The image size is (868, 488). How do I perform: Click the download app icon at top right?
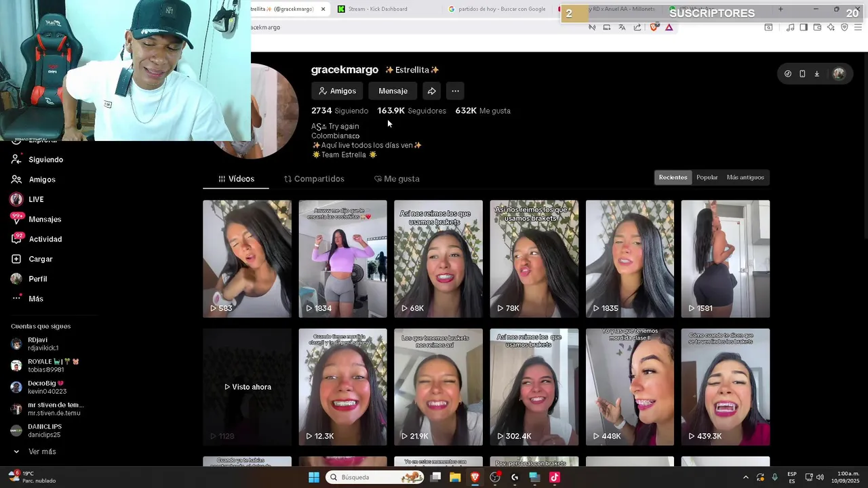(816, 74)
